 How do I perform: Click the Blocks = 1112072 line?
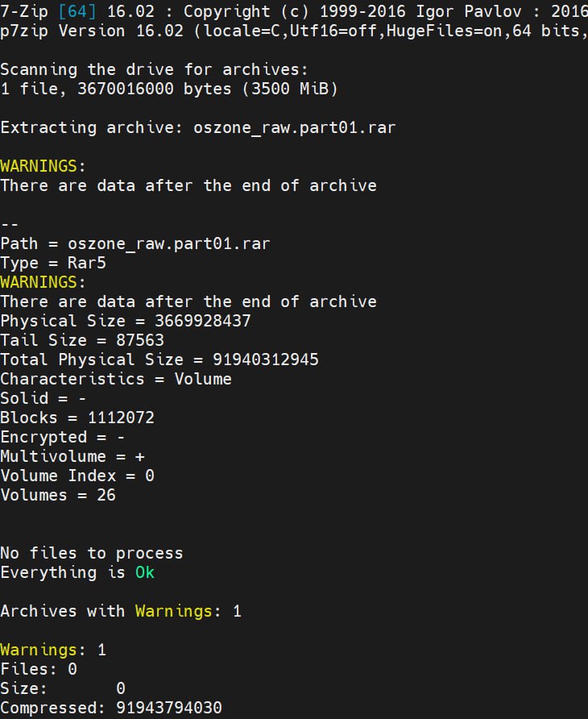point(77,418)
